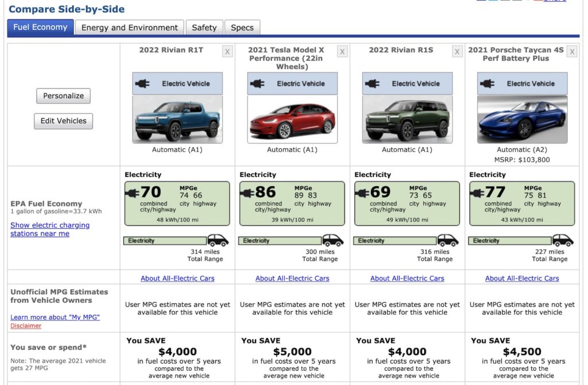Viewport: 588px width, 385px height.
Task: Click the 39 kWh/100 mi value
Action: (292, 220)
